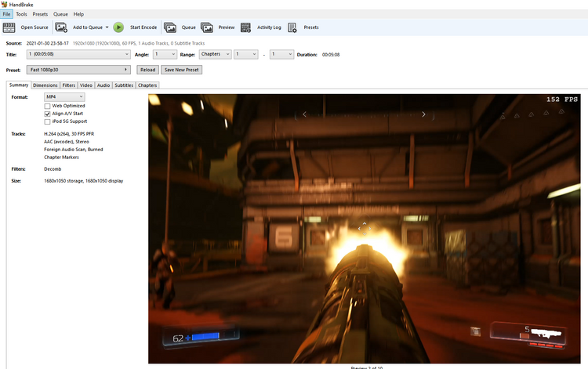
Task: Click the Preview toolbar icon
Action: [x=207, y=27]
